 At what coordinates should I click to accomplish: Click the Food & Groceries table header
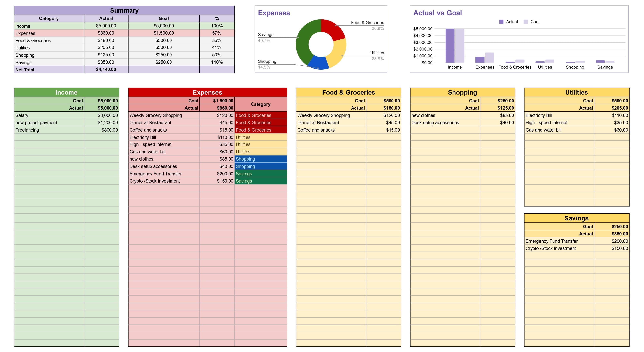(x=349, y=92)
